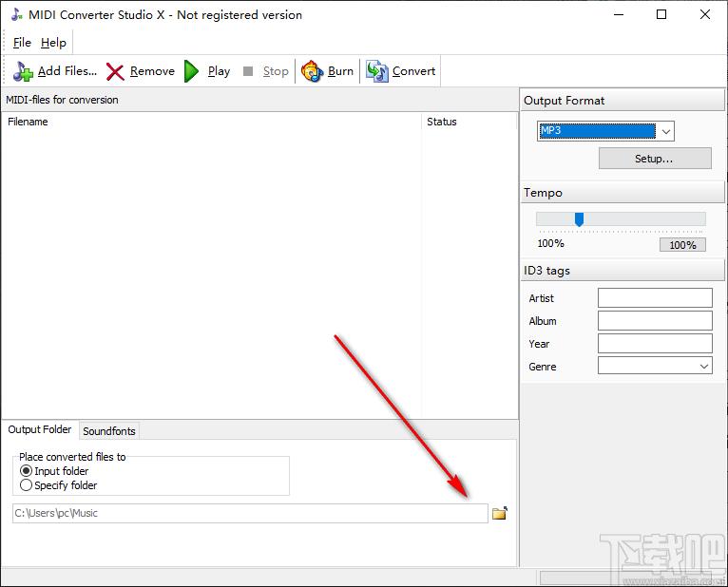Click the app music note title icon
Viewport: 728px width, 587px height.
(17, 14)
